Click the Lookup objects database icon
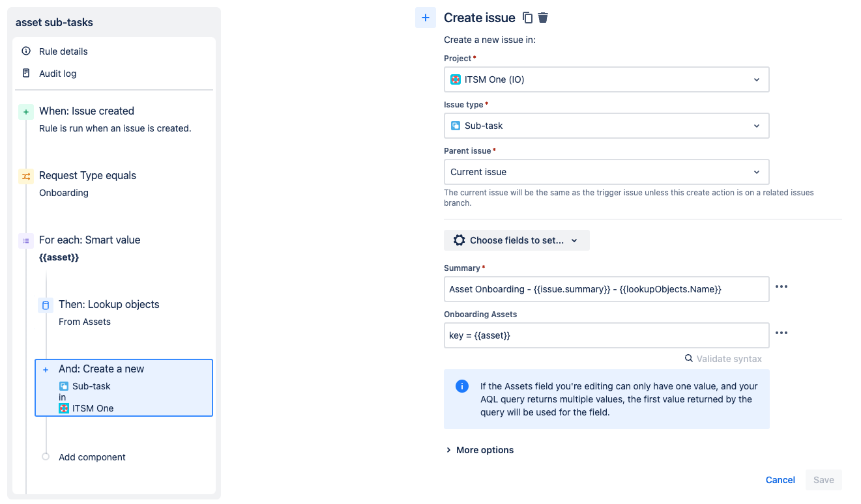Image resolution: width=861 pixels, height=504 pixels. (x=46, y=305)
